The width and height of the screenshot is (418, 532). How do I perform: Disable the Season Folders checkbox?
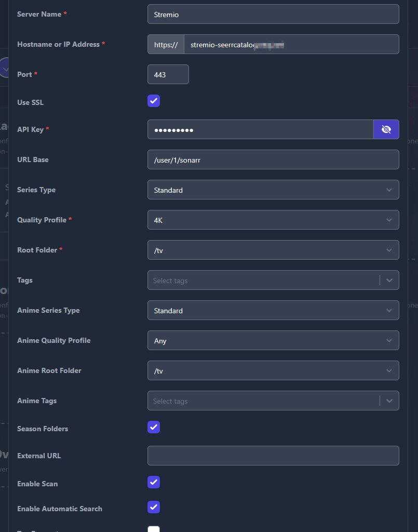coord(154,427)
